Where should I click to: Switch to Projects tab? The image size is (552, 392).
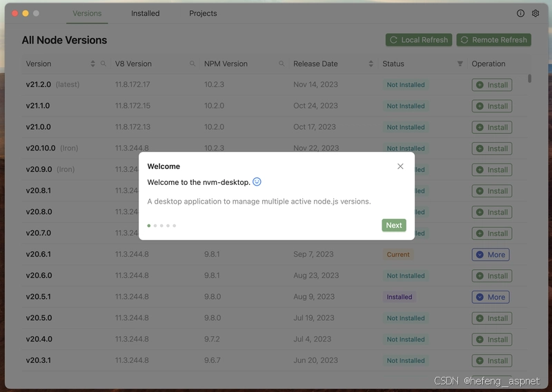(x=203, y=13)
